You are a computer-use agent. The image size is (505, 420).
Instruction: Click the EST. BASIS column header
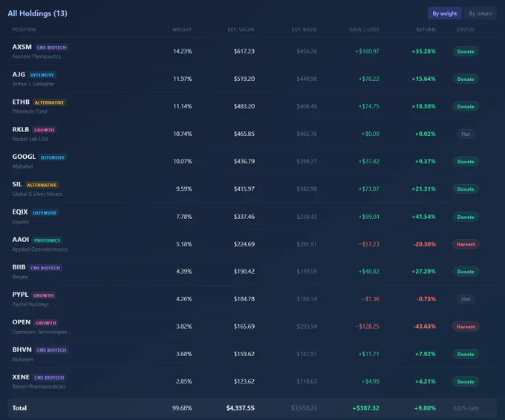click(x=304, y=30)
